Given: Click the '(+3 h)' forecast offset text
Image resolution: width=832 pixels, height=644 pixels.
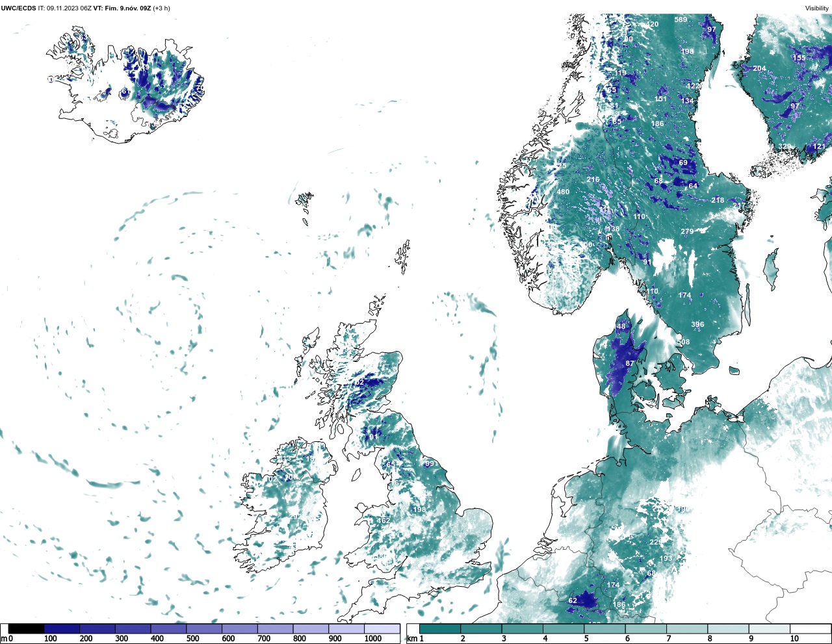Looking at the screenshot, I should [162, 8].
